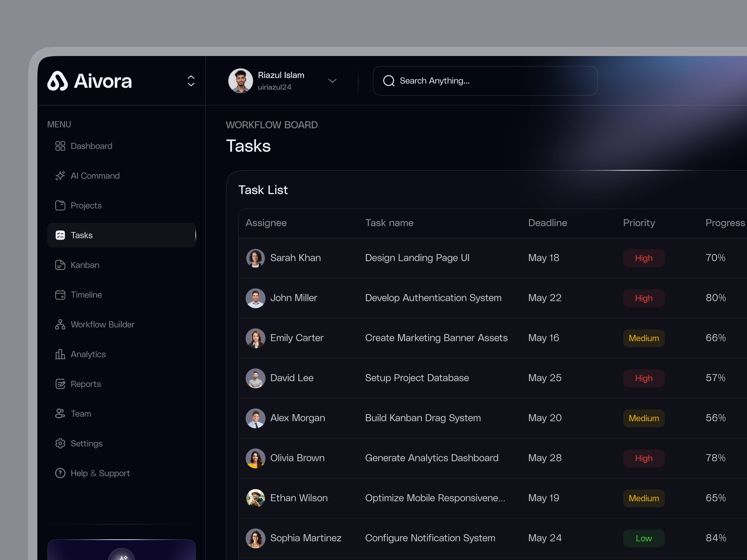This screenshot has height=560, width=747.
Task: Open the AI Command menu item
Action: click(122, 175)
